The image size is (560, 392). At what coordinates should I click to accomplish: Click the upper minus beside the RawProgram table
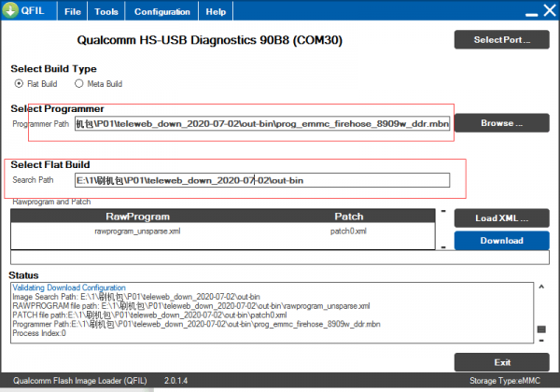[443, 211]
